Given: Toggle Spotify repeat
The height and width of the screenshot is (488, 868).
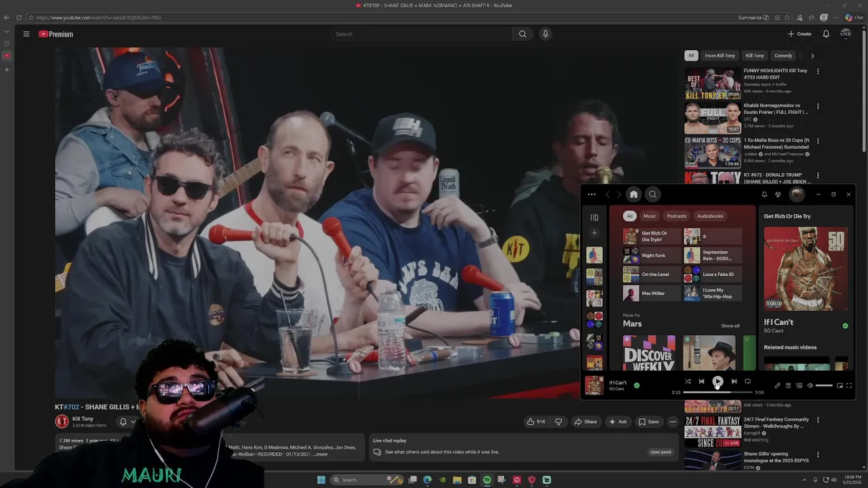Looking at the screenshot, I should pos(747,382).
